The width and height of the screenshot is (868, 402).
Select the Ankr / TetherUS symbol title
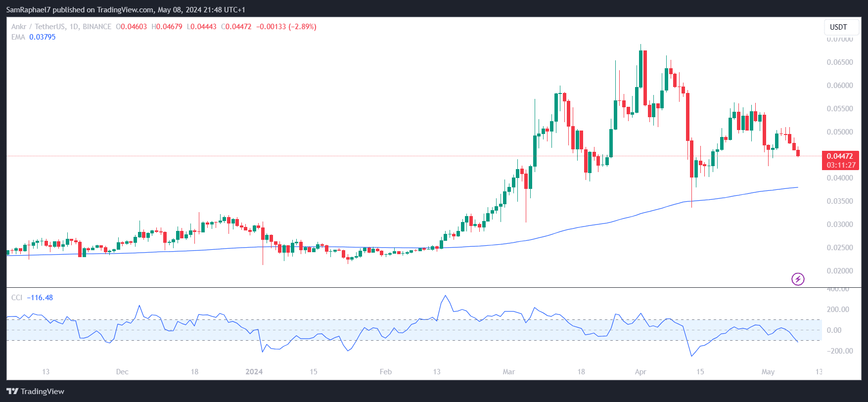[61, 27]
